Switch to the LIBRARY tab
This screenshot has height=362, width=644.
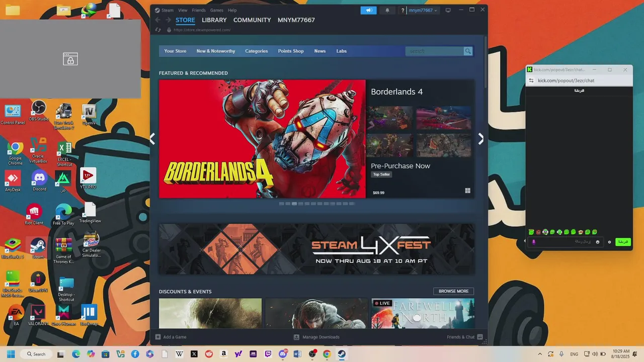(214, 20)
